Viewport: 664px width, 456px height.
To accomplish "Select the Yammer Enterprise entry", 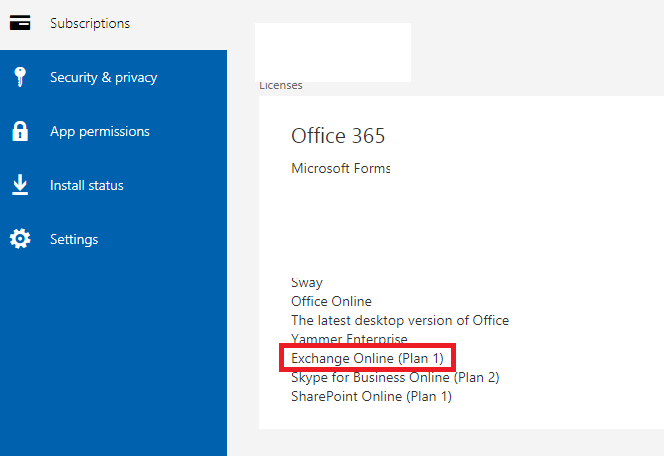I will click(349, 338).
